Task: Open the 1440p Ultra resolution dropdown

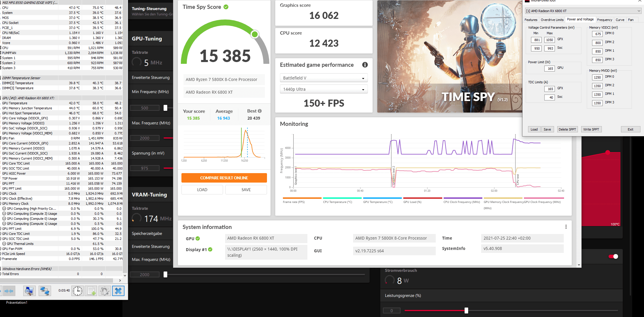Action: pos(324,89)
